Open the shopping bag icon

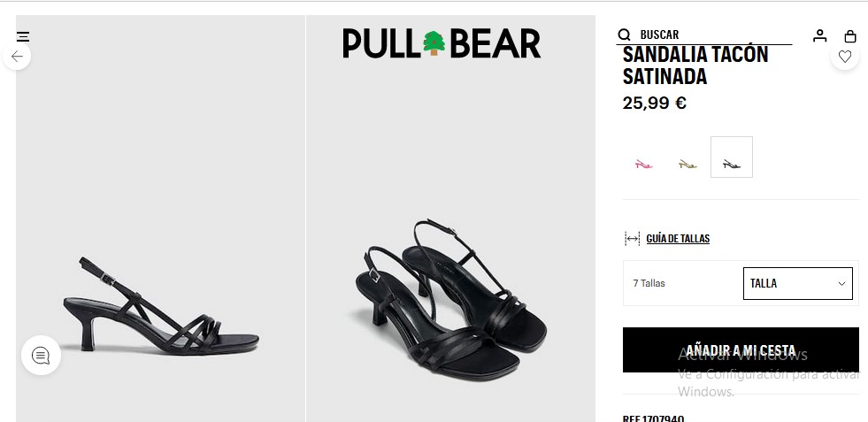[850, 36]
